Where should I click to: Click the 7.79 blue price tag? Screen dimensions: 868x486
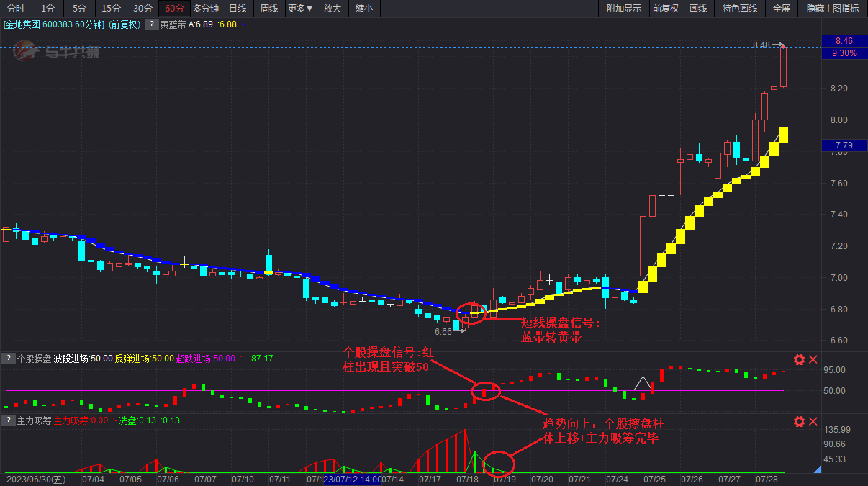pyautogui.click(x=844, y=145)
